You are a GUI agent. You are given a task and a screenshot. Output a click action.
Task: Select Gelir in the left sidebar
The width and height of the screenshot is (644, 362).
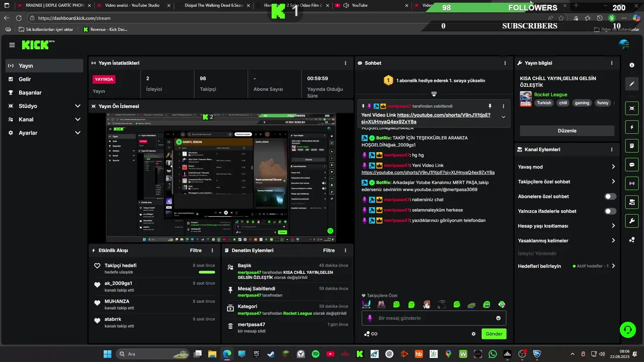[x=44, y=79]
